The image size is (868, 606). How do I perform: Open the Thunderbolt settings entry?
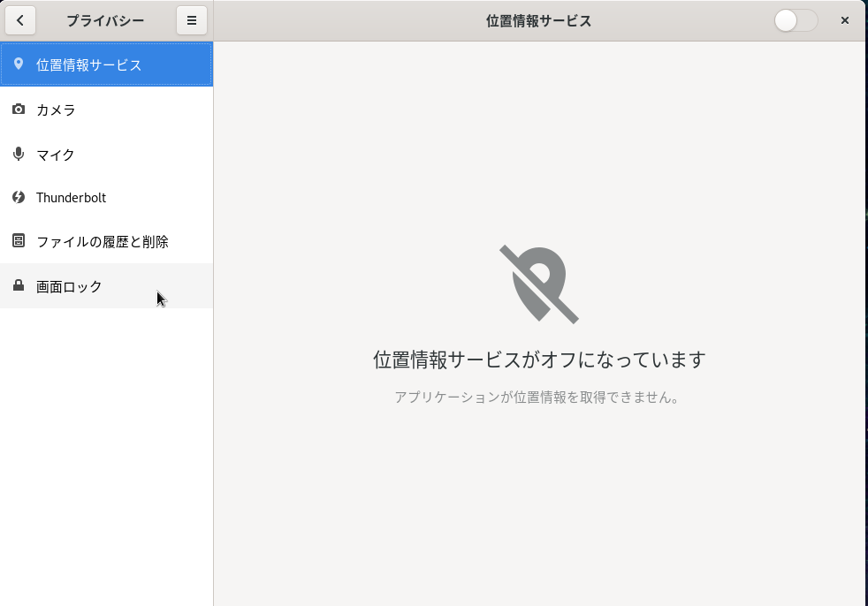71,198
